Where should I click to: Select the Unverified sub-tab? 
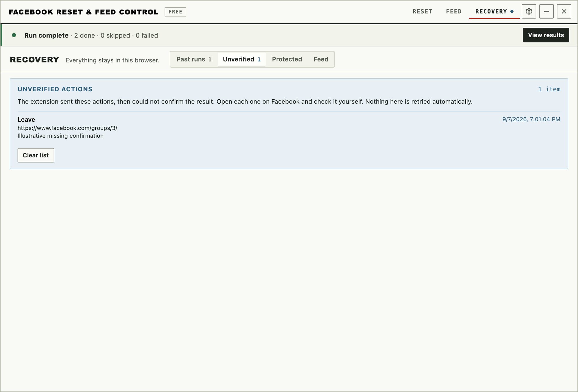242,59
